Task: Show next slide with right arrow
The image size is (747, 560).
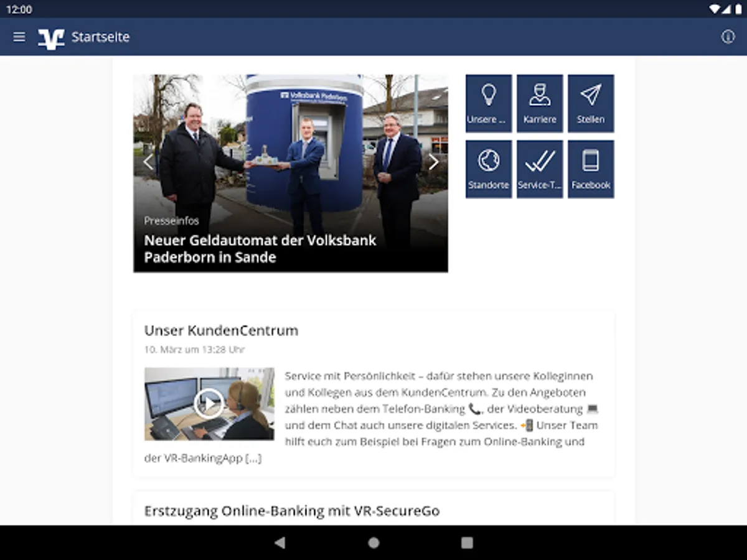Action: pyautogui.click(x=433, y=162)
